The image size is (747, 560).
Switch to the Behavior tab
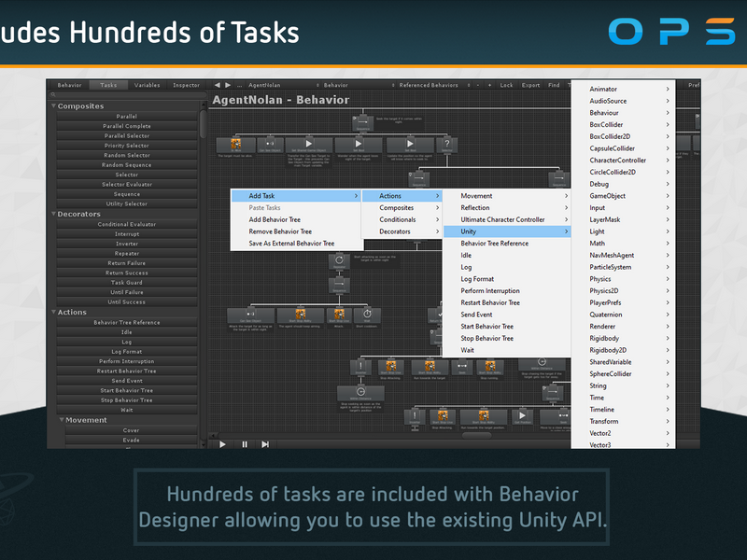(69, 85)
